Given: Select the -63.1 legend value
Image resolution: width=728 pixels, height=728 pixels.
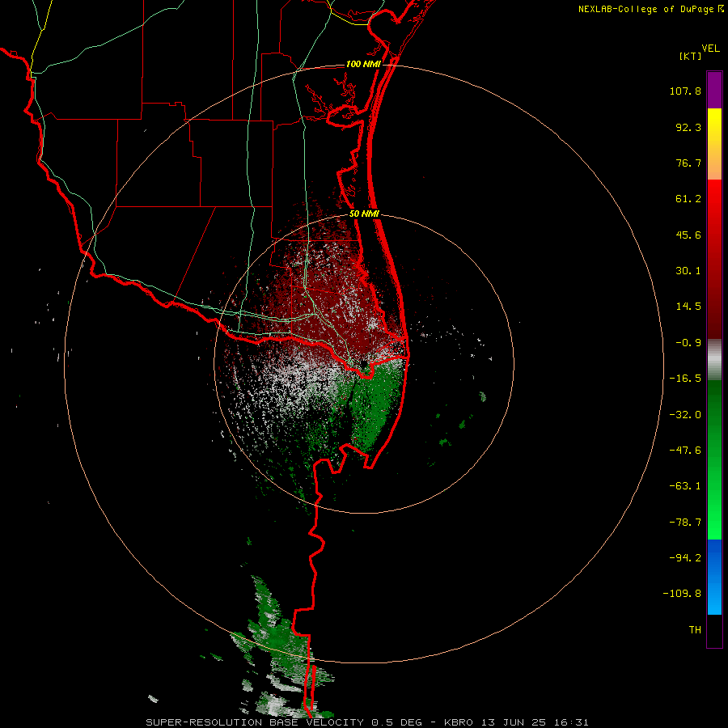Looking at the screenshot, I should 685,486.
